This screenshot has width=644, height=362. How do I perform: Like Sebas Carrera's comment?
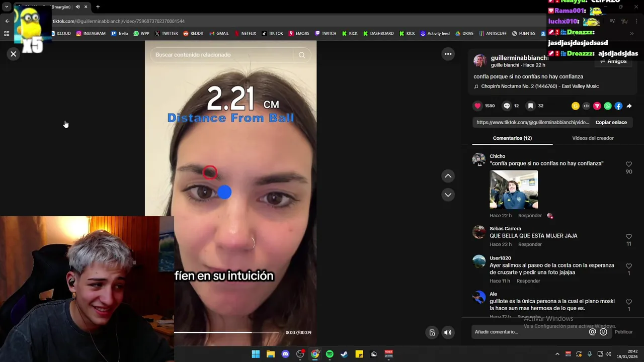(628, 237)
